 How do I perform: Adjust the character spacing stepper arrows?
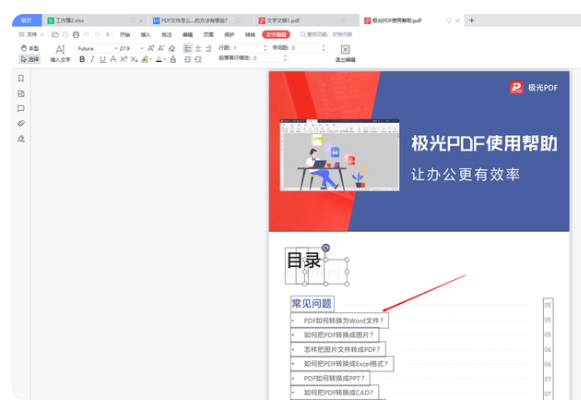pyautogui.click(x=323, y=48)
